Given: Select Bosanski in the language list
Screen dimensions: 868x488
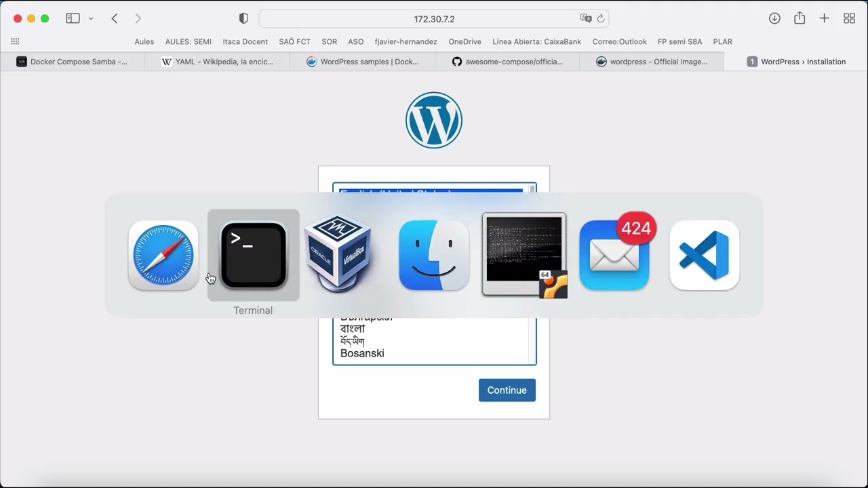Looking at the screenshot, I should [362, 353].
